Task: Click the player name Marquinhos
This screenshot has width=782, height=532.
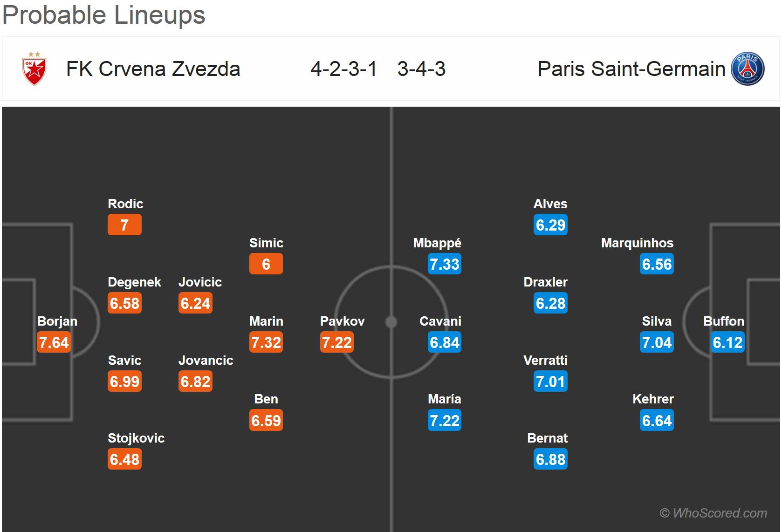Action: pos(637,243)
